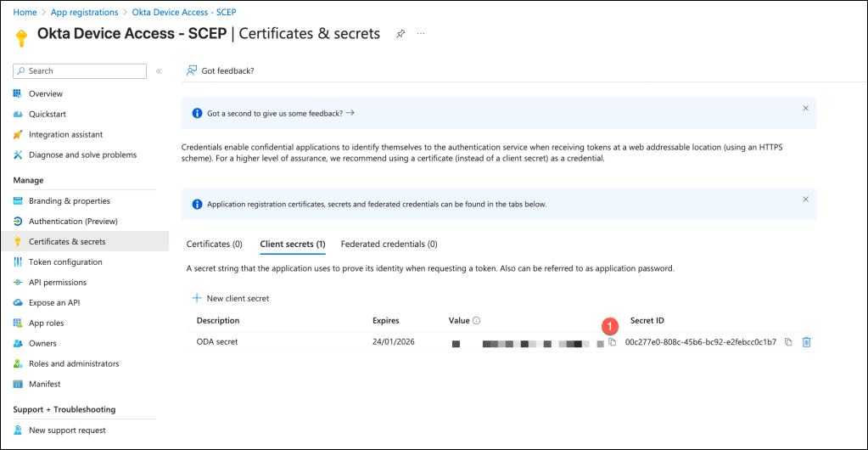Go to App registrations breadcrumb
The height and width of the screenshot is (450, 868).
coord(84,13)
